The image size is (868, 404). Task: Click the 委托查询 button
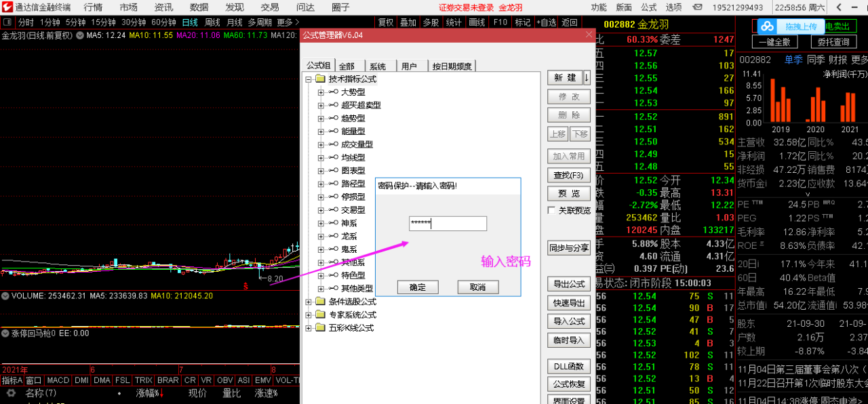833,42
